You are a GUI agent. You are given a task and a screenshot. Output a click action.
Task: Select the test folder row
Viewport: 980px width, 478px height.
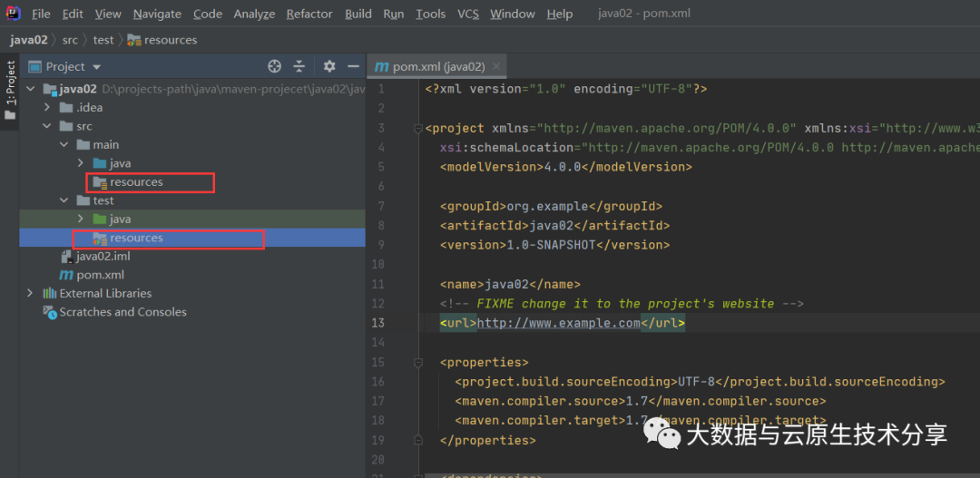point(192,200)
